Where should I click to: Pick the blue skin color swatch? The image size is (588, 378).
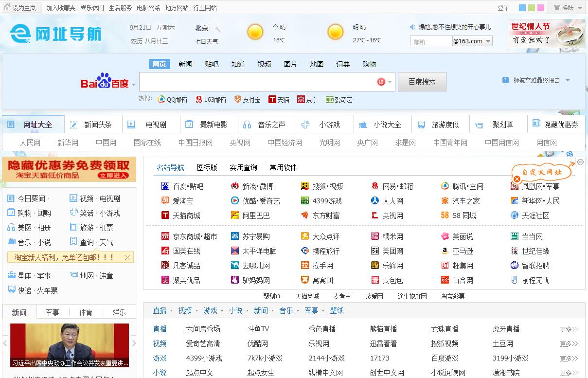click(x=522, y=8)
